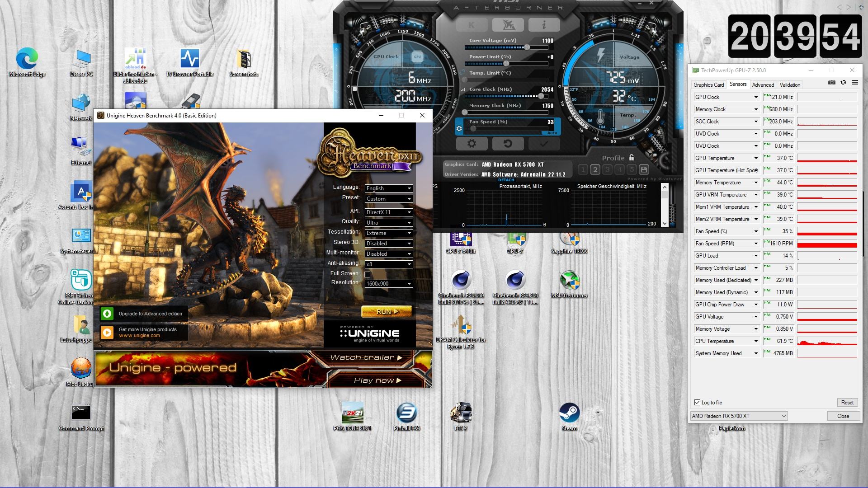The width and height of the screenshot is (868, 488).
Task: Open Afterburner settings gear button
Action: (472, 144)
